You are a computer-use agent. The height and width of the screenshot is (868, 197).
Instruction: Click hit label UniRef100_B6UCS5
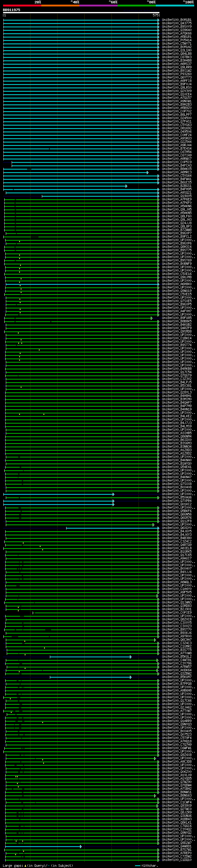point(177,183)
